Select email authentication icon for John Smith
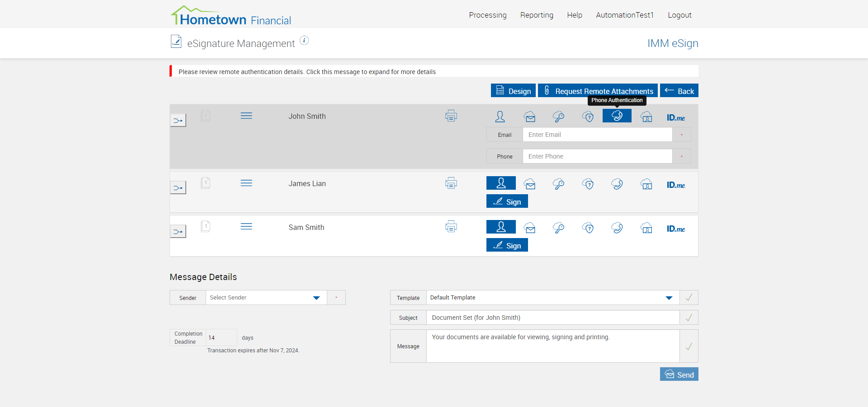Viewport: 868px width, 407px height. [x=530, y=117]
